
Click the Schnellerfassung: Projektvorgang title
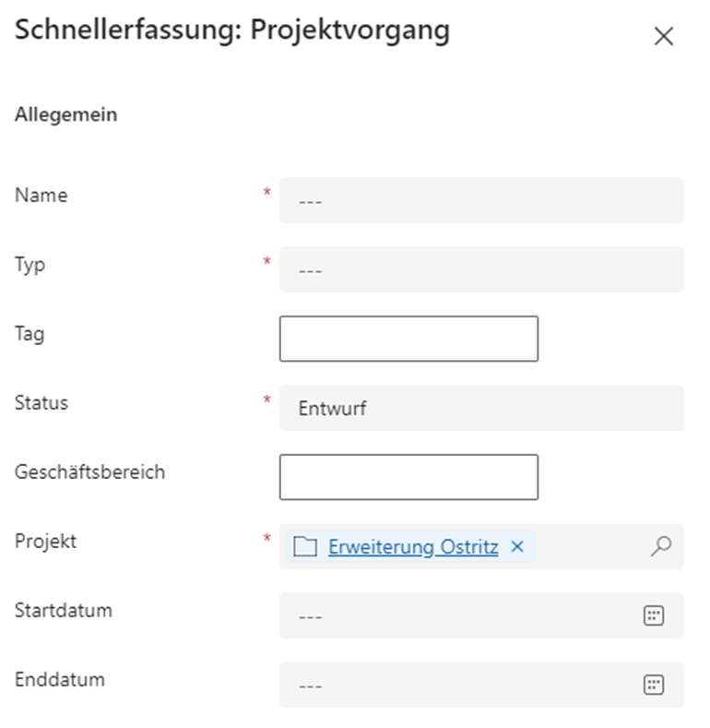pyautogui.click(x=232, y=30)
